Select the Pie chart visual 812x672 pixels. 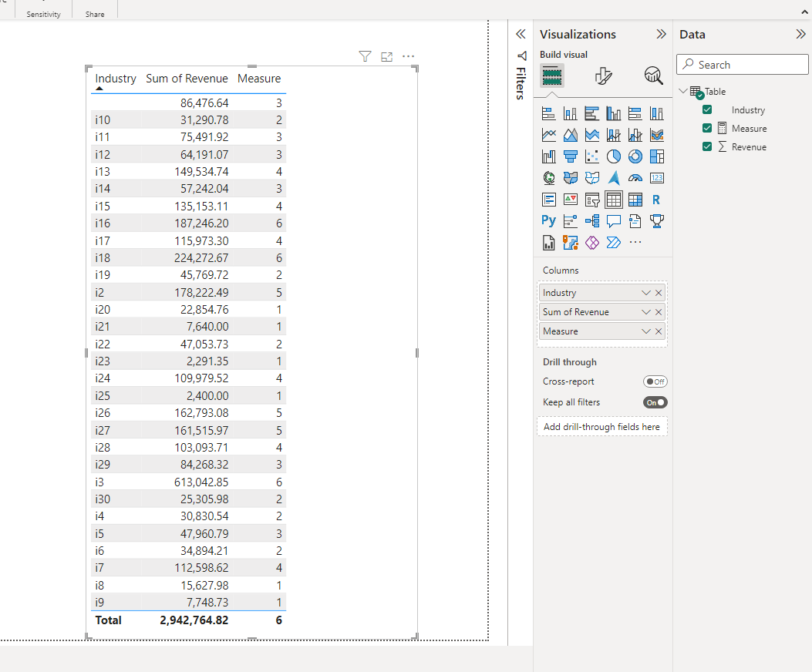614,156
